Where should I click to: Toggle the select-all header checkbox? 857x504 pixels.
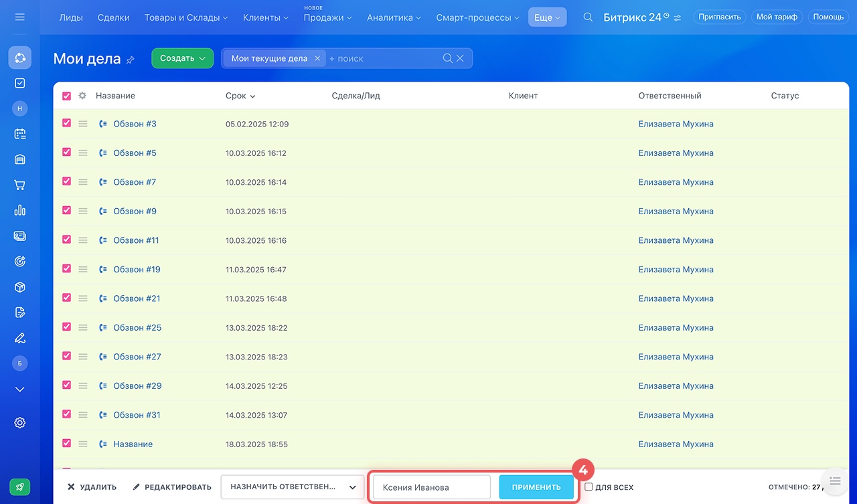66,96
